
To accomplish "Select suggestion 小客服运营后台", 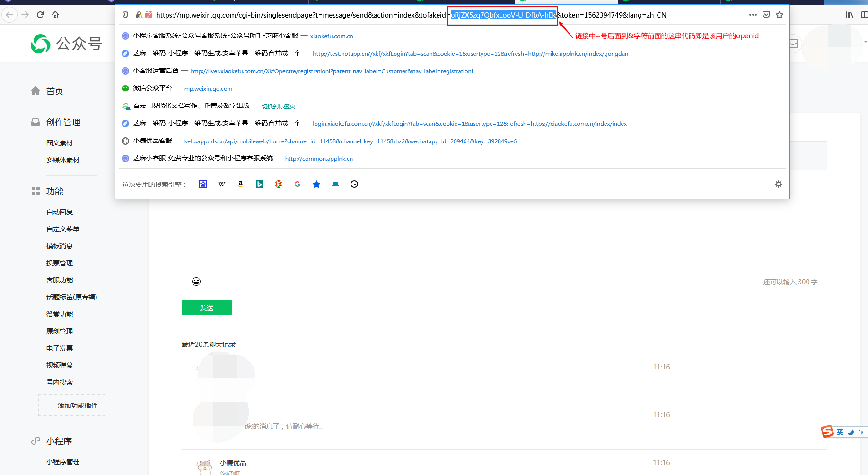I will coord(452,71).
